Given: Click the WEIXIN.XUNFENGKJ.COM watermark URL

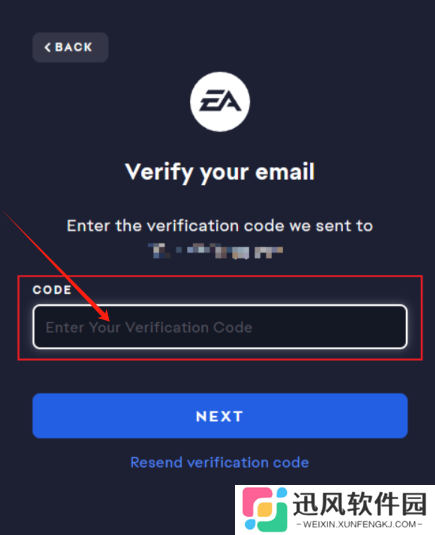Looking at the screenshot, I should 360,524.
